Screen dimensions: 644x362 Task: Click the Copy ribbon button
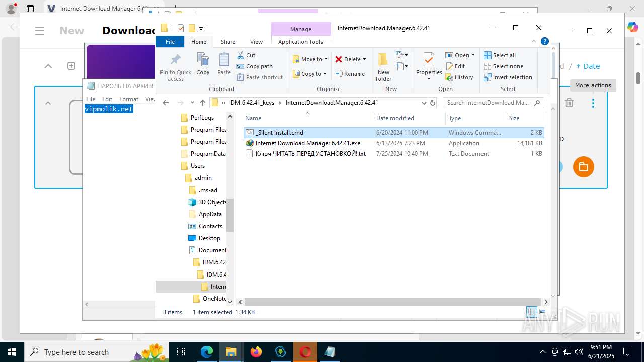click(x=203, y=64)
